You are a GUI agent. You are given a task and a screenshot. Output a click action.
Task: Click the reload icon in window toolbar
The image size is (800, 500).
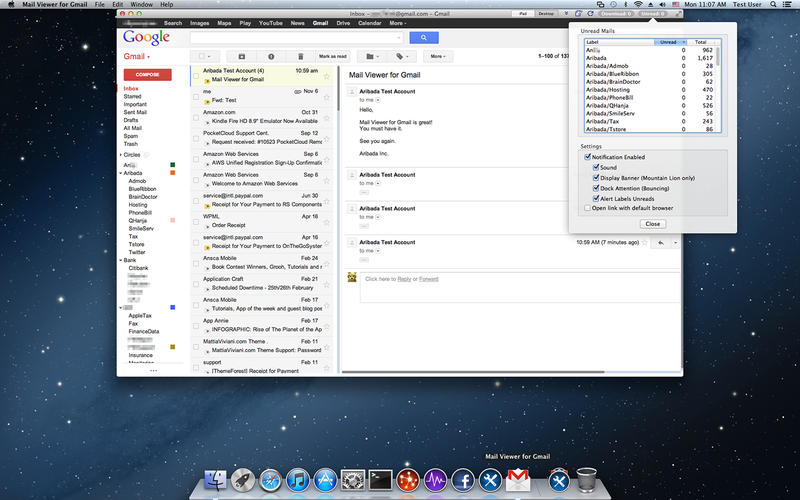tap(590, 14)
